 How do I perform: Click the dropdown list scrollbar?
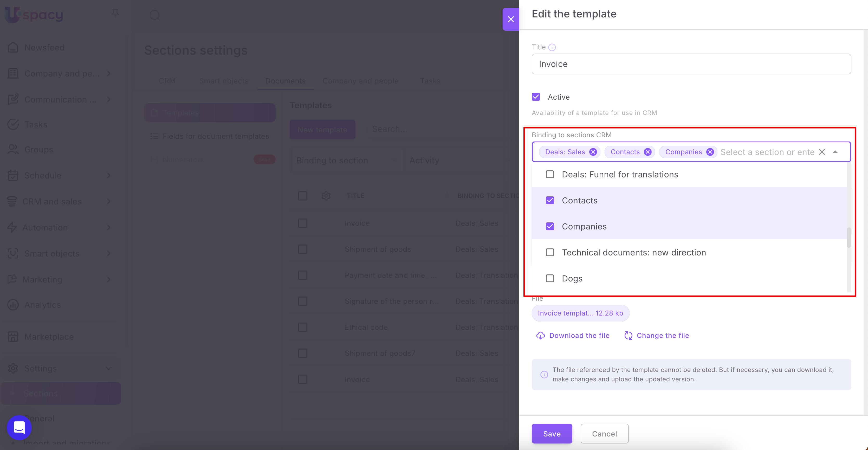click(x=848, y=238)
